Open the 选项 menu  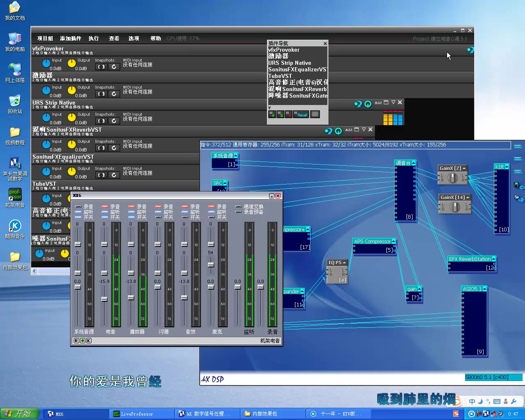(x=134, y=39)
